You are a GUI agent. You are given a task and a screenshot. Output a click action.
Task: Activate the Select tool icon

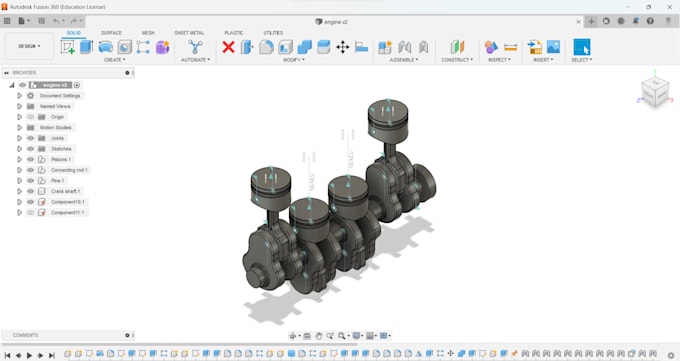(x=582, y=47)
